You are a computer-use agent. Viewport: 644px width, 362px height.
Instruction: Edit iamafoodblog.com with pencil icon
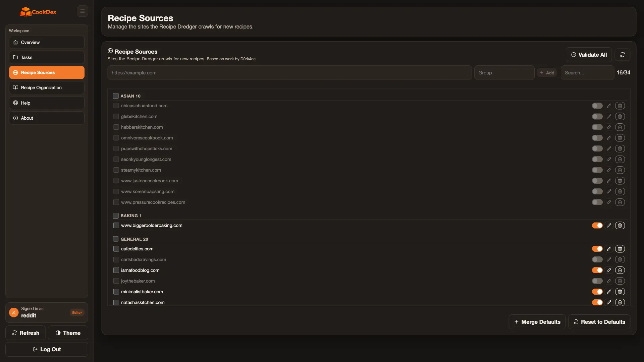(609, 270)
